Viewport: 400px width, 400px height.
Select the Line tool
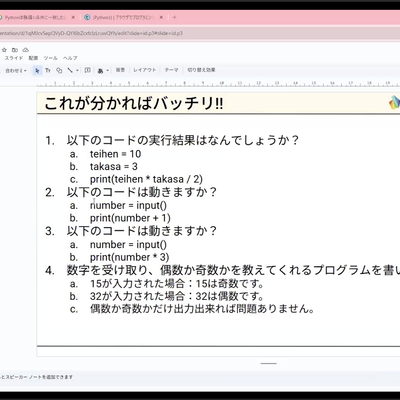coord(70,70)
